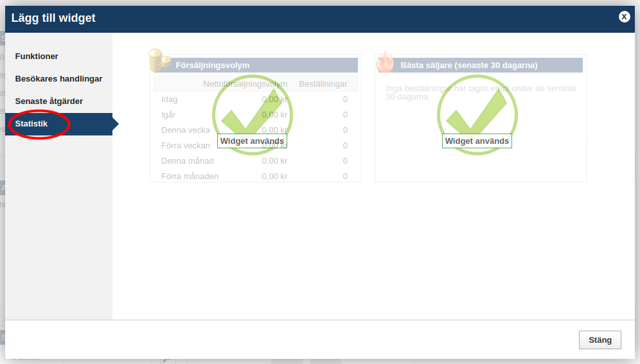The width and height of the screenshot is (640, 364).
Task: Close the Lägg till widget dialog
Action: pos(624,17)
